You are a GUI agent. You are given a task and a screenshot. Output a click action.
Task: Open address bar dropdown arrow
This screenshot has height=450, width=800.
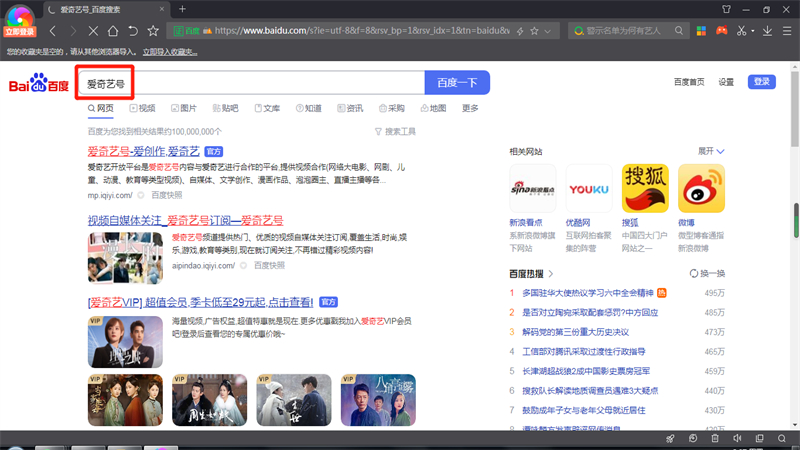548,31
